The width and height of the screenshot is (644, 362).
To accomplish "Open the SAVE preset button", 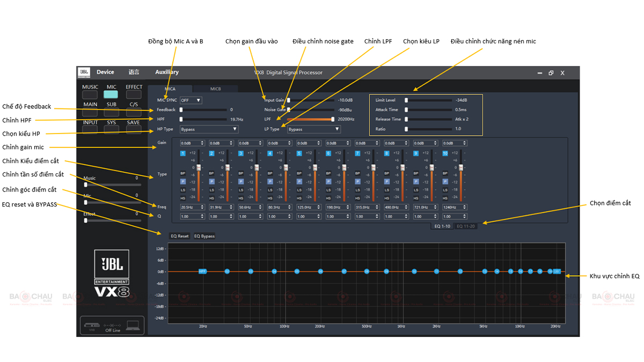I will pos(134,129).
